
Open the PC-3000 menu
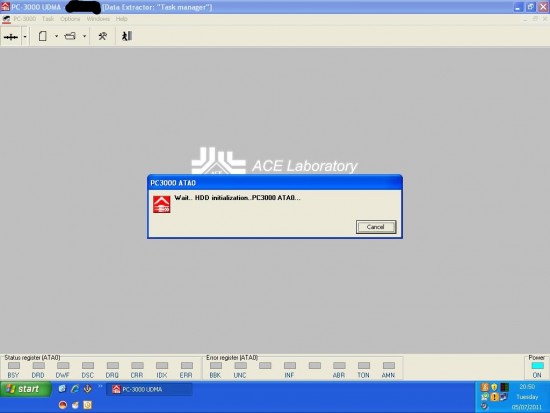click(x=25, y=19)
